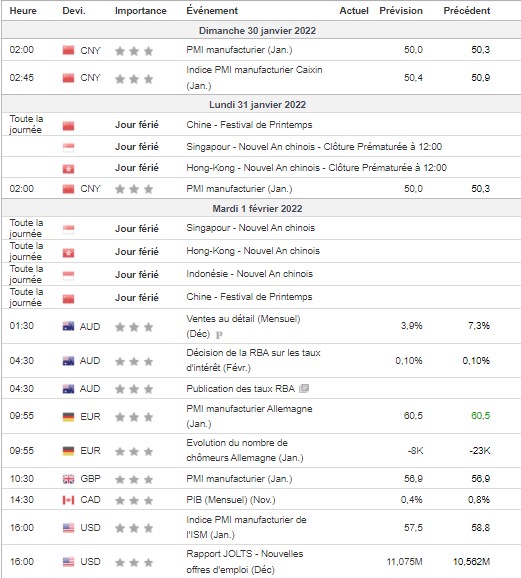The height and width of the screenshot is (578, 521).
Task: Click the Australian flag on the RBA interest rate decision row
Action: 68,361
